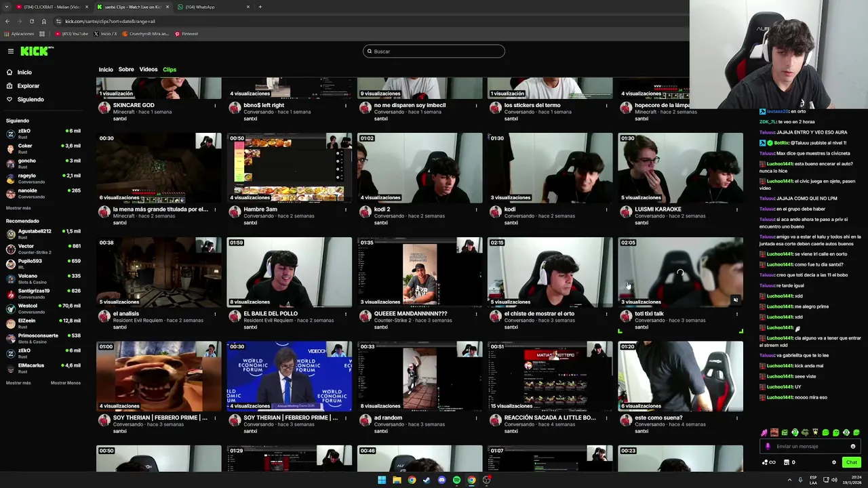
Task: Open site info icon in address bar
Action: [58, 21]
